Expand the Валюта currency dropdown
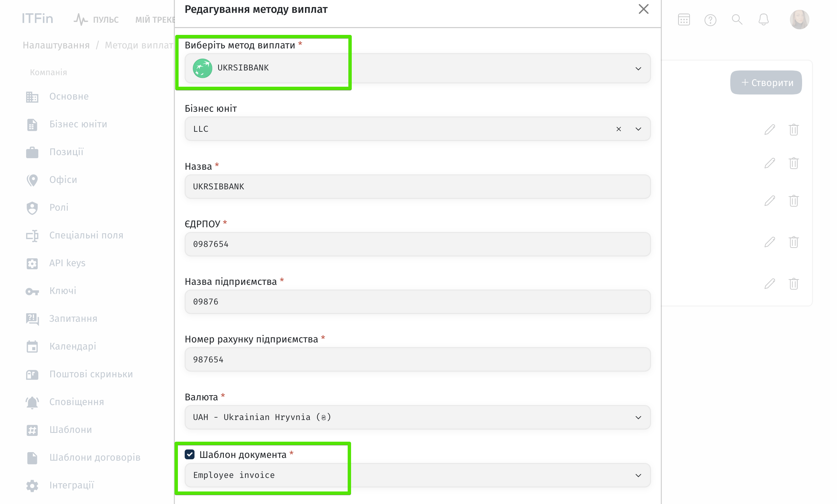This screenshot has width=837, height=504. [x=638, y=417]
